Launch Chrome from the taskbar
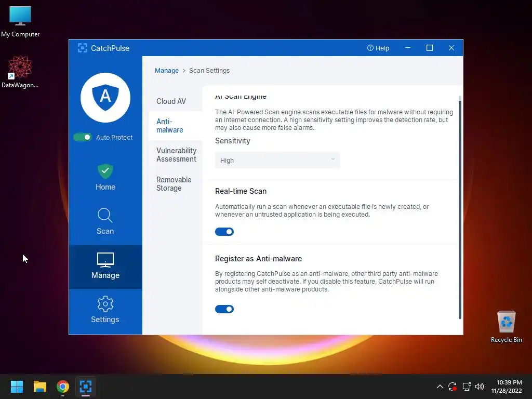532x399 pixels. 63,387
